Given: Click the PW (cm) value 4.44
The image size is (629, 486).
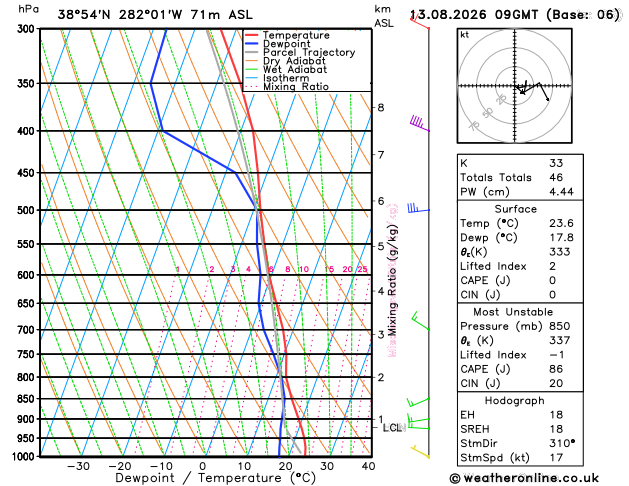Looking at the screenshot, I should pos(562,192).
